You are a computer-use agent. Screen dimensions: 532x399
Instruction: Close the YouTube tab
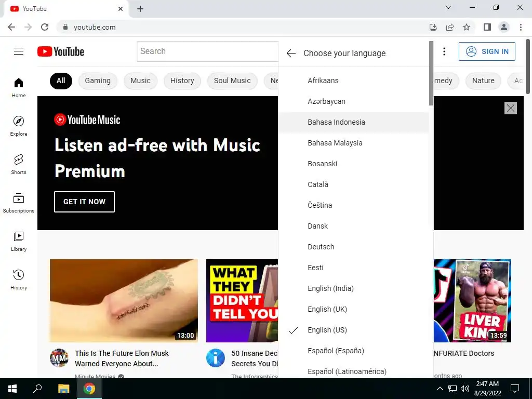(121, 9)
